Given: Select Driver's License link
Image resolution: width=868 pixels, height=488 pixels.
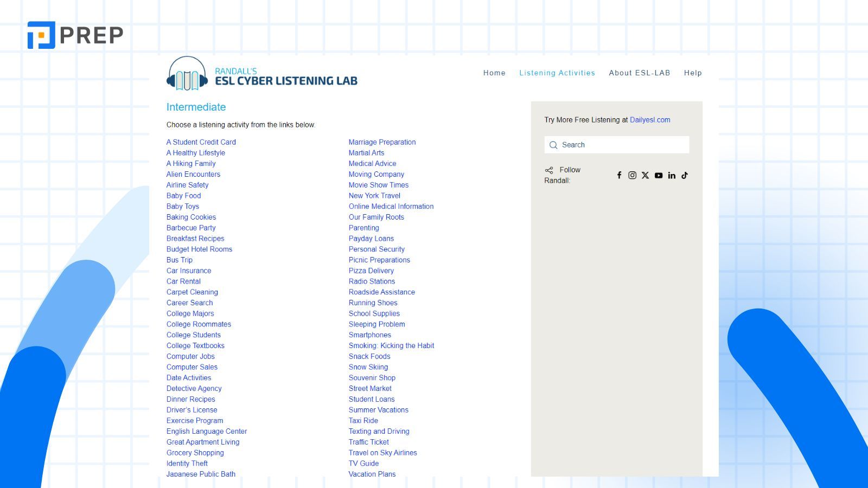Looking at the screenshot, I should [x=192, y=410].
